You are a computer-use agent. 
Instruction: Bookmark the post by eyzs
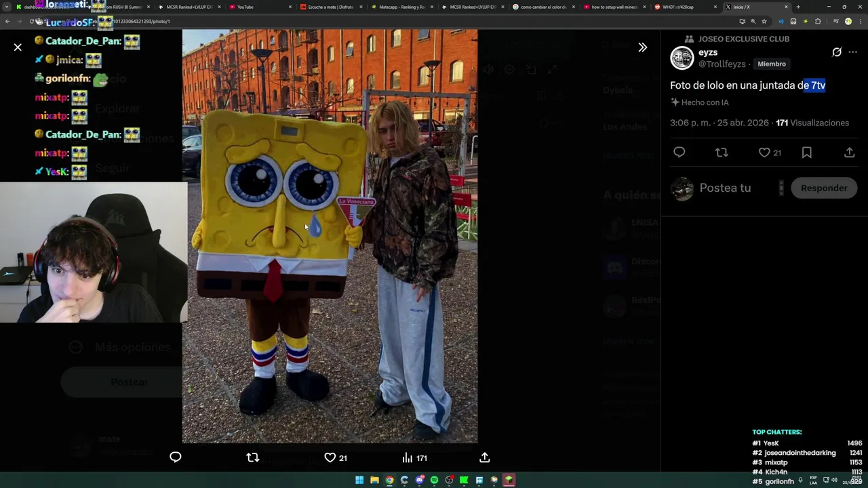[x=807, y=152]
